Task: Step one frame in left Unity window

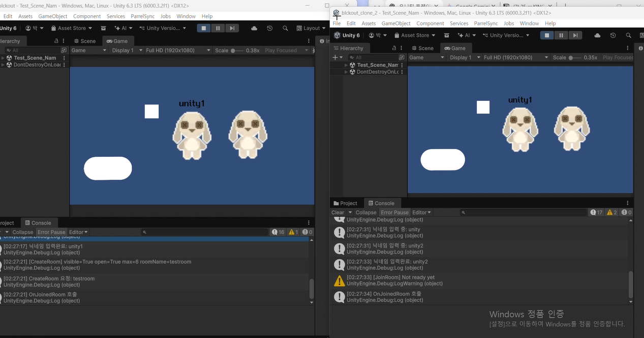Action: [x=232, y=29]
